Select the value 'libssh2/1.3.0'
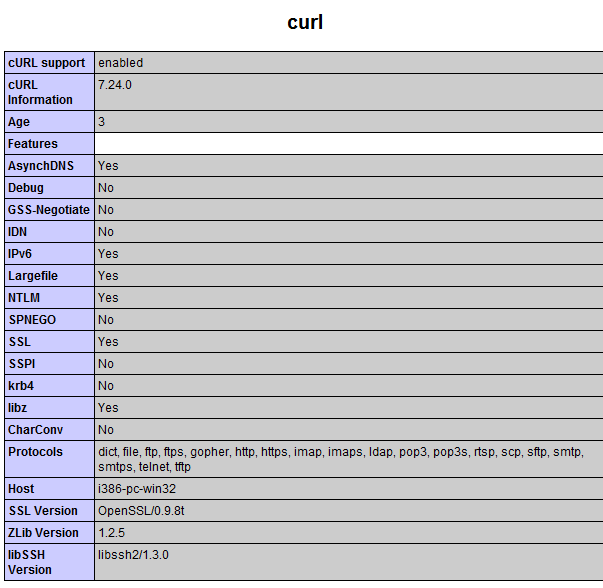The width and height of the screenshot is (603, 588). click(133, 555)
